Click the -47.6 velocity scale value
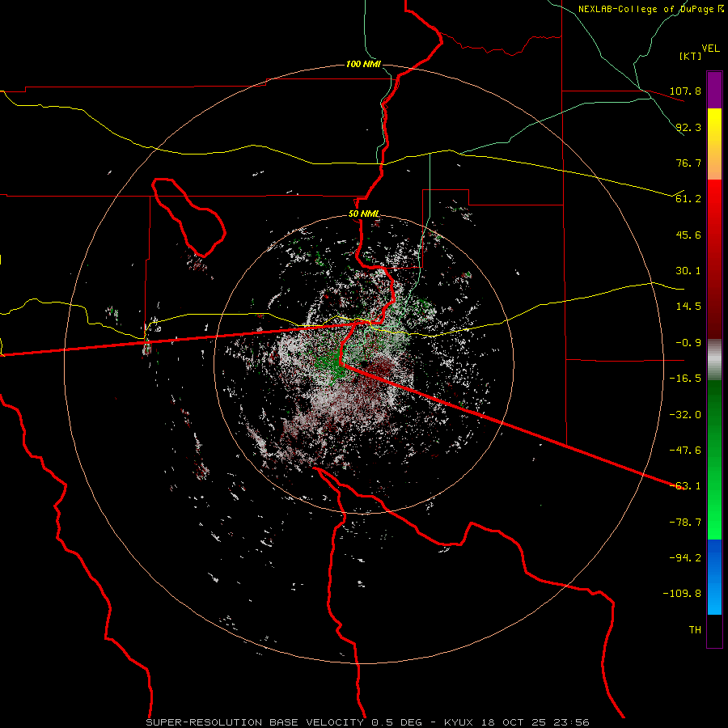 click(685, 451)
